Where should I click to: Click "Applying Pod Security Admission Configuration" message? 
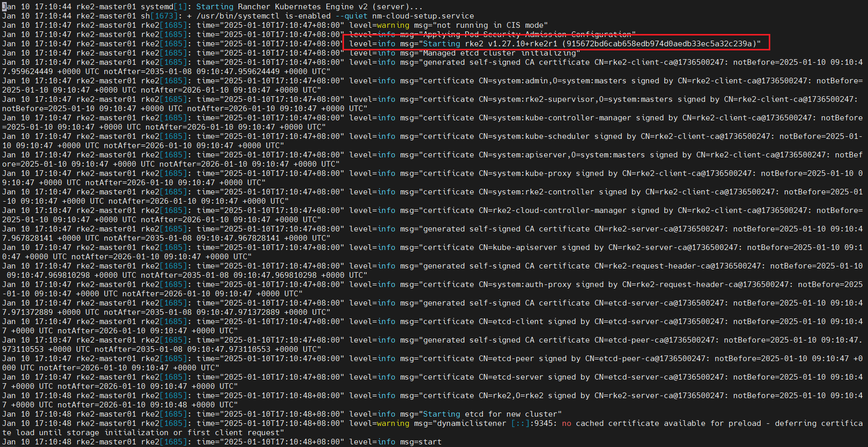point(527,34)
